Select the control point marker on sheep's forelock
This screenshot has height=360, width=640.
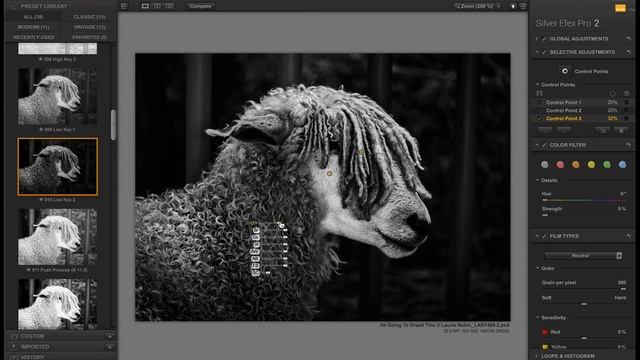point(361,152)
